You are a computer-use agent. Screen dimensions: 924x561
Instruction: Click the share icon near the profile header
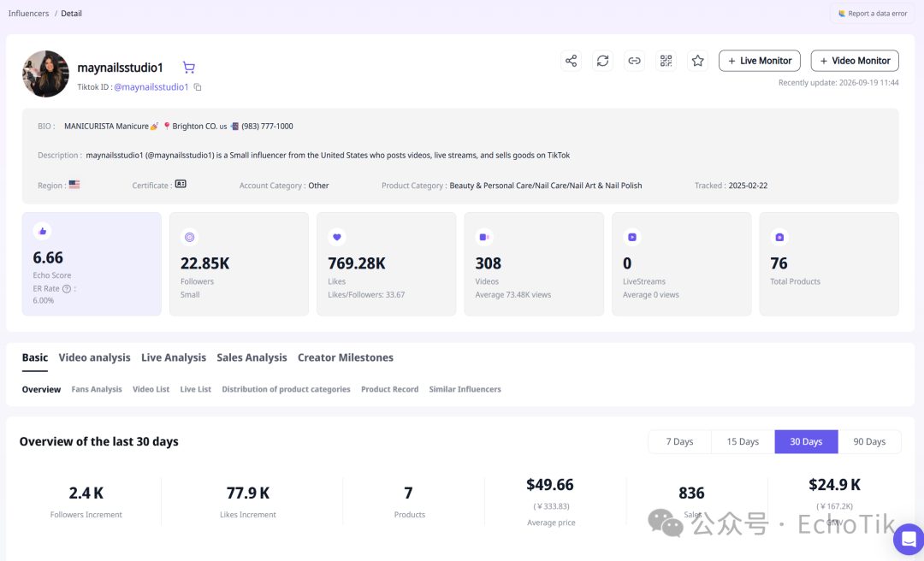tap(571, 61)
